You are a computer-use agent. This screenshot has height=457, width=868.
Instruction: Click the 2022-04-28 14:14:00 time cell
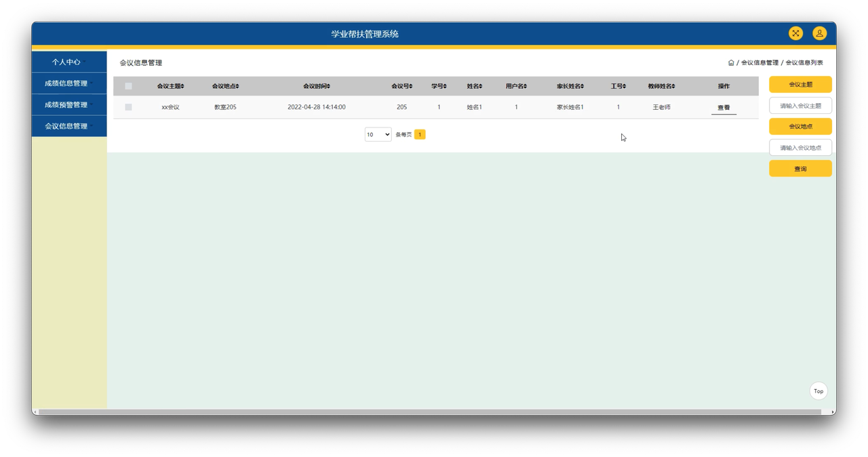click(317, 107)
